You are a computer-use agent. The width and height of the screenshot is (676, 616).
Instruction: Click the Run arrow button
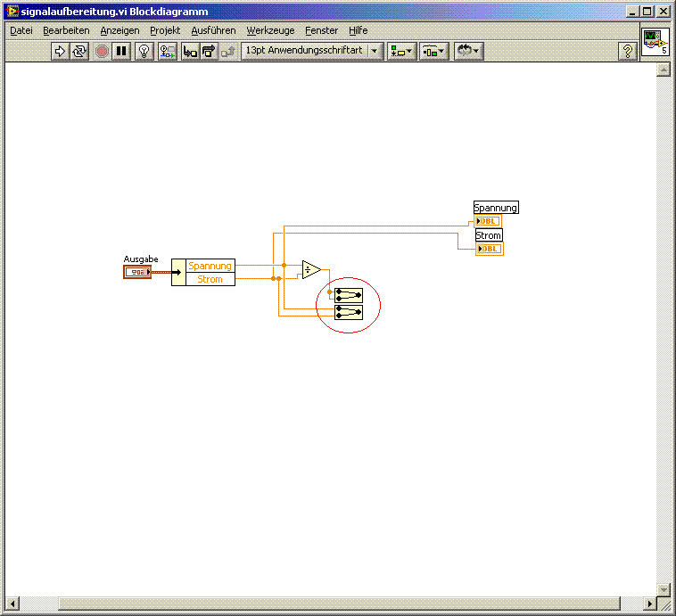point(60,52)
